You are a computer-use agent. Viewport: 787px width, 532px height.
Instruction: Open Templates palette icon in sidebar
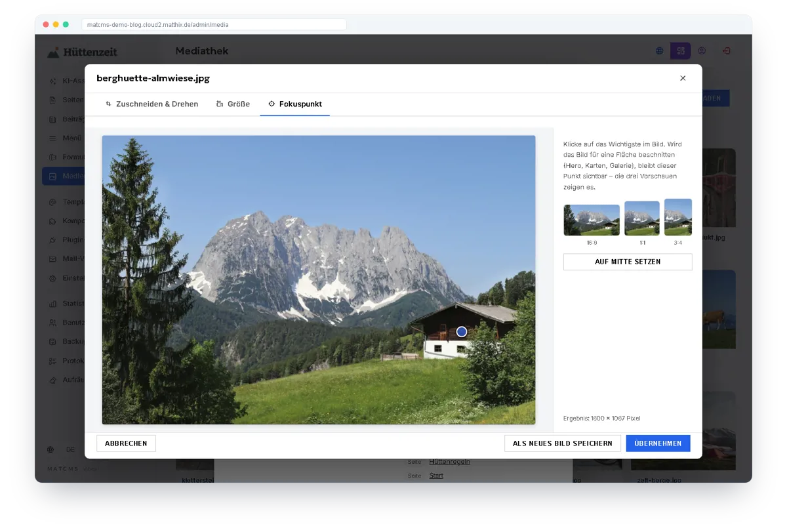[x=53, y=202]
